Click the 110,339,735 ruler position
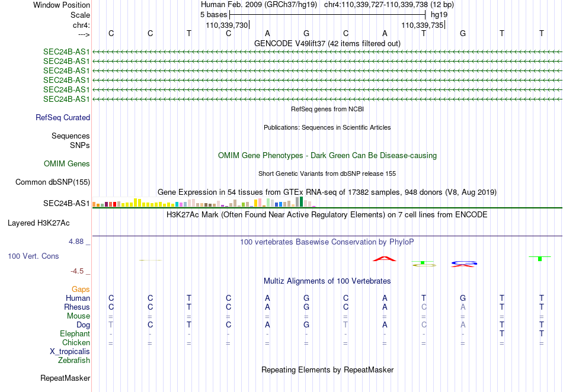The image size is (563, 392). (423, 25)
